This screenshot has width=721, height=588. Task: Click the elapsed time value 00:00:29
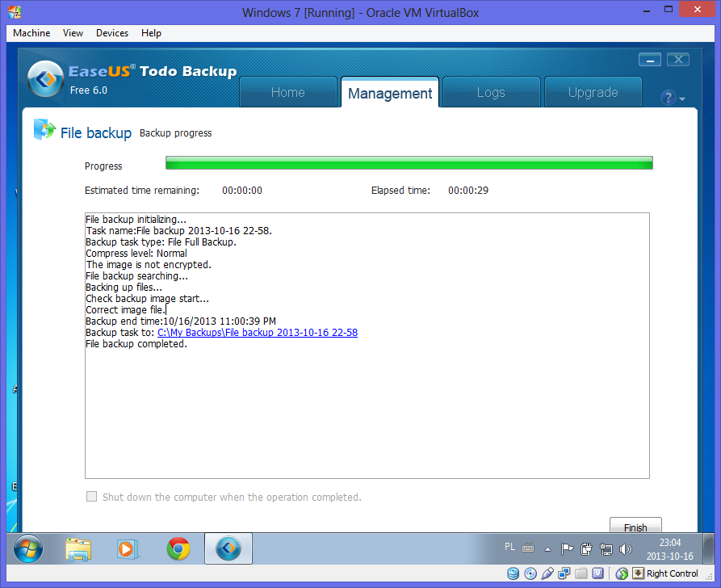pos(468,191)
